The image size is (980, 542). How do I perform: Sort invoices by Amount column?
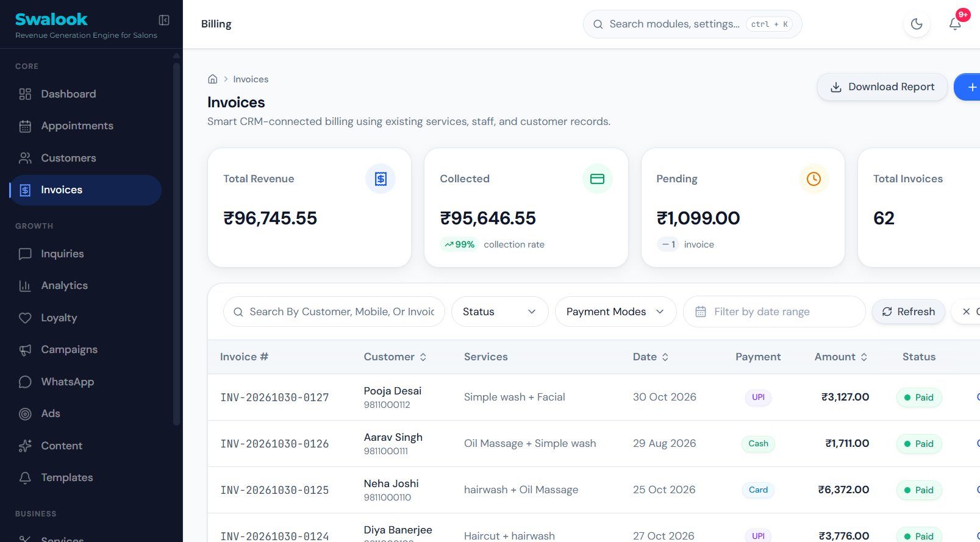(x=841, y=357)
